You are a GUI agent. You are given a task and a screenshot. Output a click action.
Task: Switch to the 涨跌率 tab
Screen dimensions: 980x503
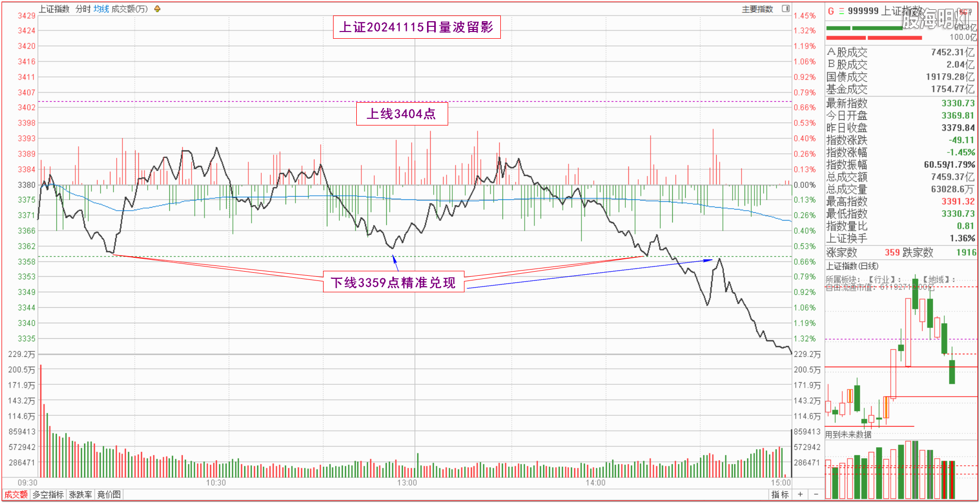[x=81, y=495]
